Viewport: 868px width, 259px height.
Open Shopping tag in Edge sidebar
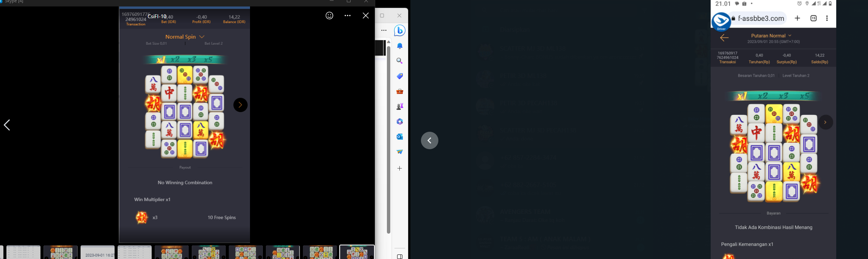click(x=400, y=76)
